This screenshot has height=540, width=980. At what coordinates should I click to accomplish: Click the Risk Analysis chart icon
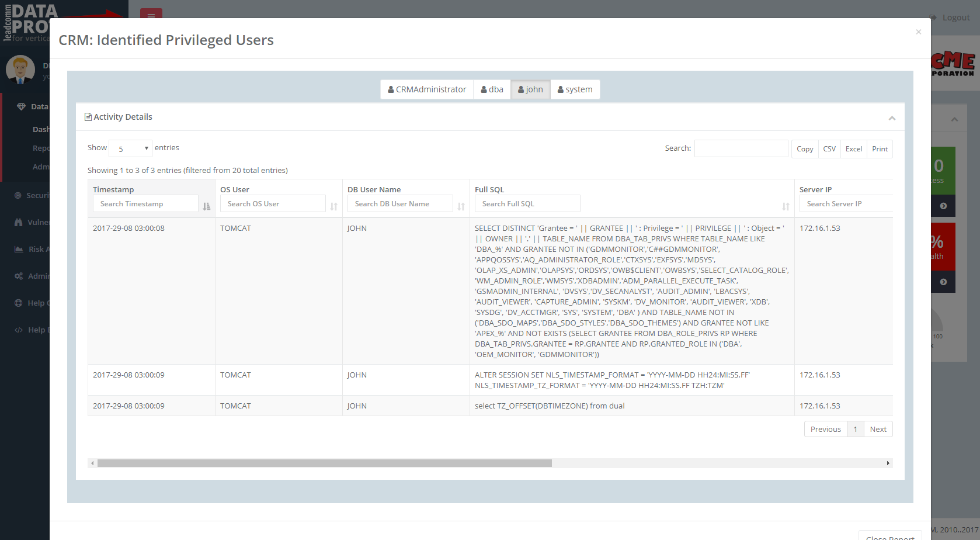click(18, 249)
